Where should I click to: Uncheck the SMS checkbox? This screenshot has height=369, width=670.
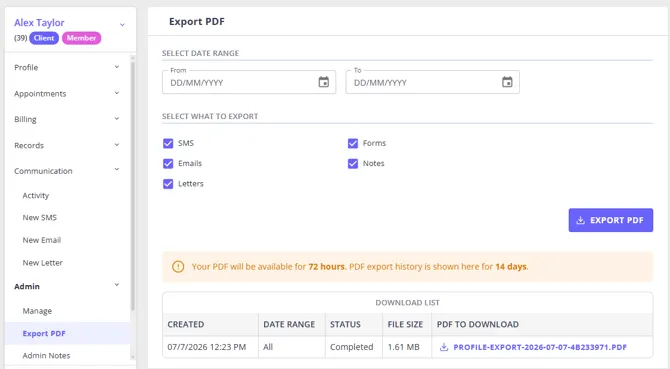pyautogui.click(x=168, y=143)
